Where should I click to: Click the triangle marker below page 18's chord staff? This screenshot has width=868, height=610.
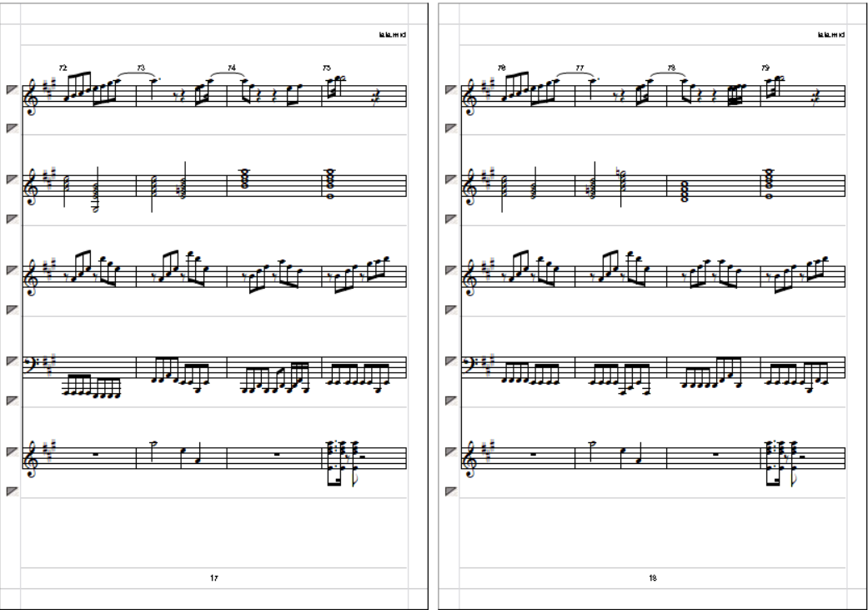click(451, 219)
